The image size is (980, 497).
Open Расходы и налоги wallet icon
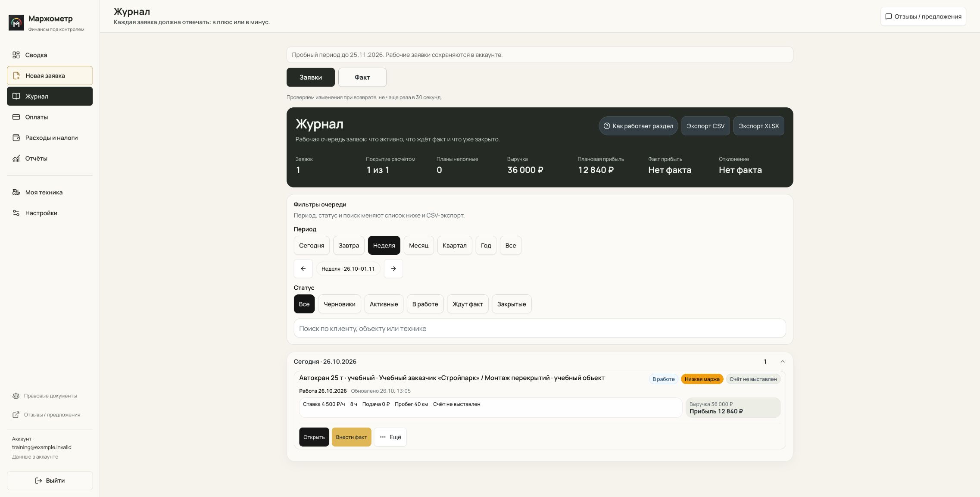pos(16,138)
